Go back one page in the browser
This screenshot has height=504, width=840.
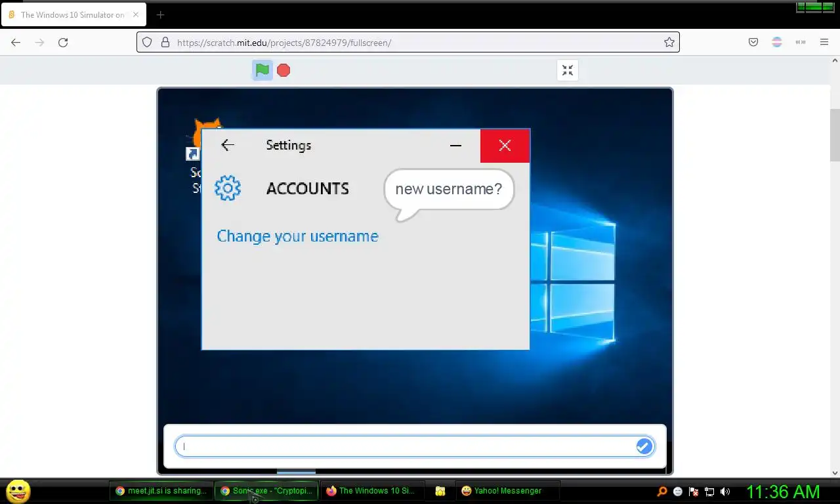[16, 42]
